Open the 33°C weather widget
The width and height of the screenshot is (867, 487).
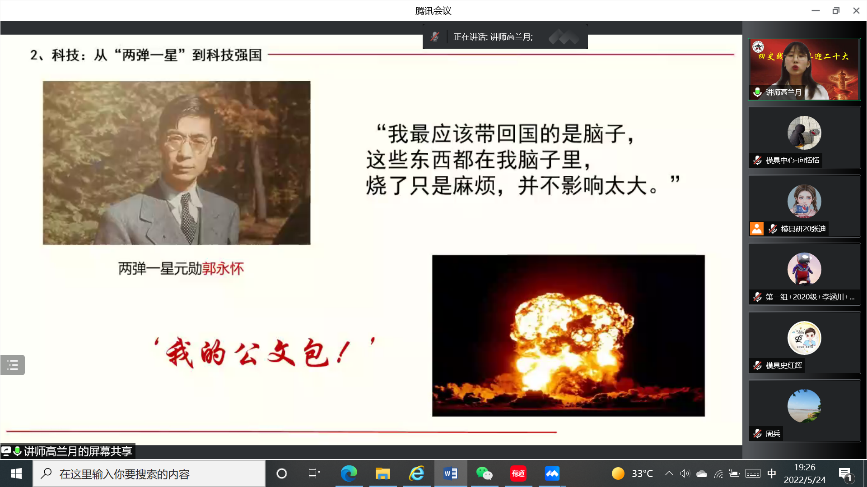click(633, 474)
